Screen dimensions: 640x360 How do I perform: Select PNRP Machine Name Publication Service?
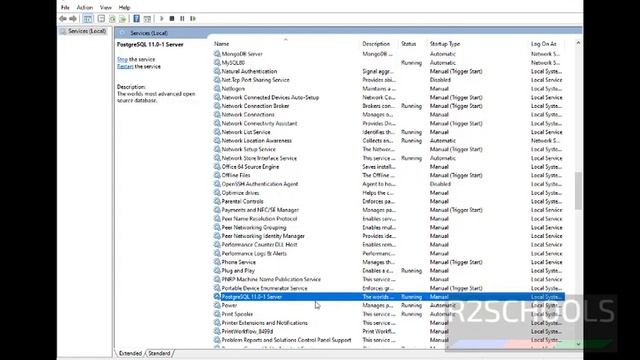[x=389, y=279]
